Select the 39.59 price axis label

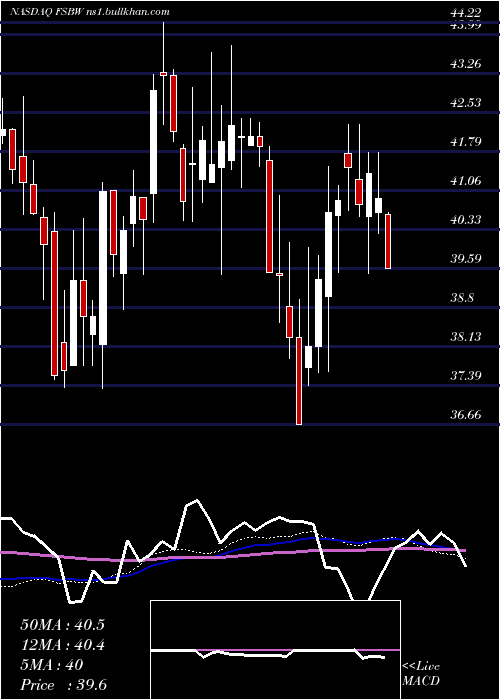(465, 258)
